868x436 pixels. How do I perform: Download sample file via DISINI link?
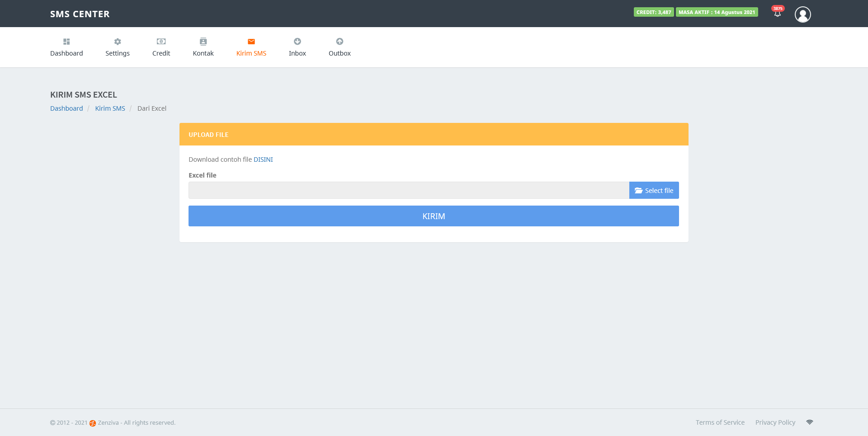[x=263, y=159]
